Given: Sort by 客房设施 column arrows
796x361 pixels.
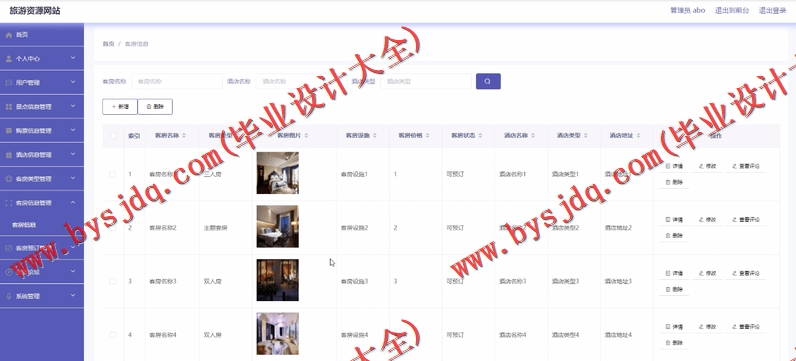Looking at the screenshot, I should [375, 136].
